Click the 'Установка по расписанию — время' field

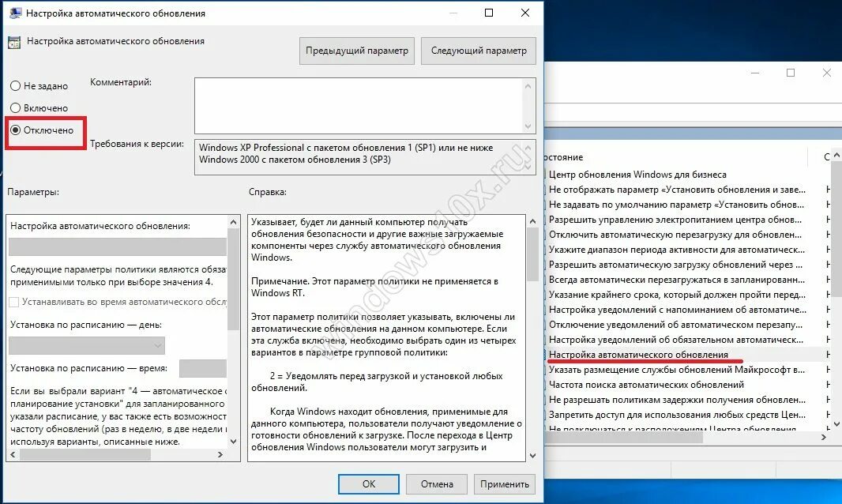click(x=203, y=369)
